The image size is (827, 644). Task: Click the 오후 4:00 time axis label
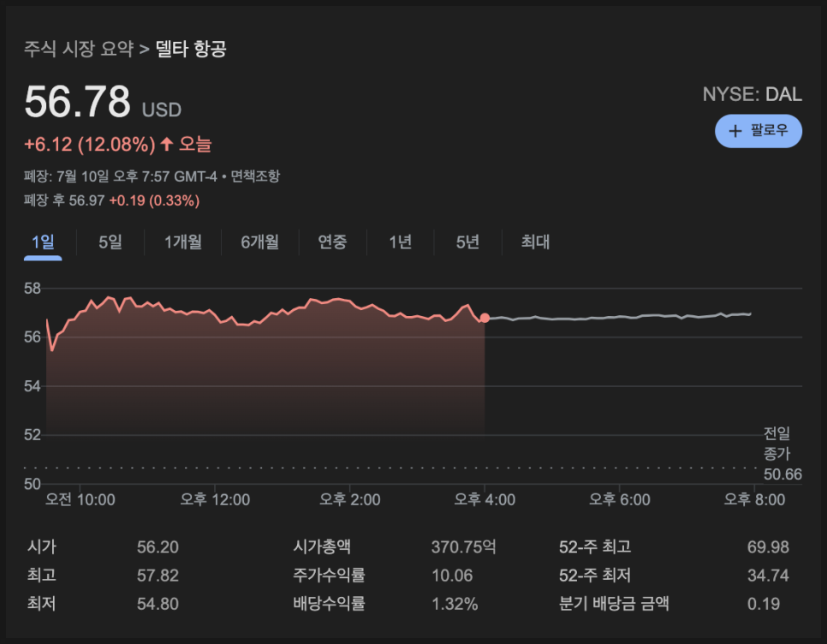click(x=485, y=499)
